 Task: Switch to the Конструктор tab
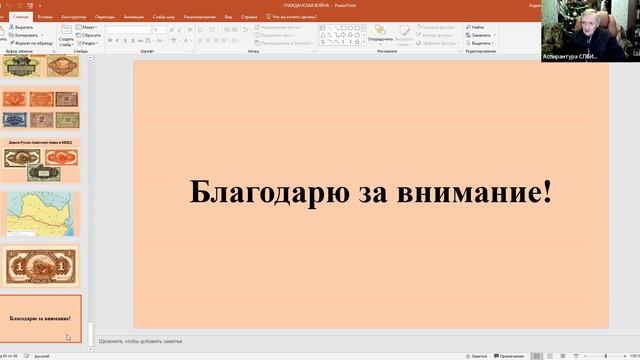click(73, 17)
